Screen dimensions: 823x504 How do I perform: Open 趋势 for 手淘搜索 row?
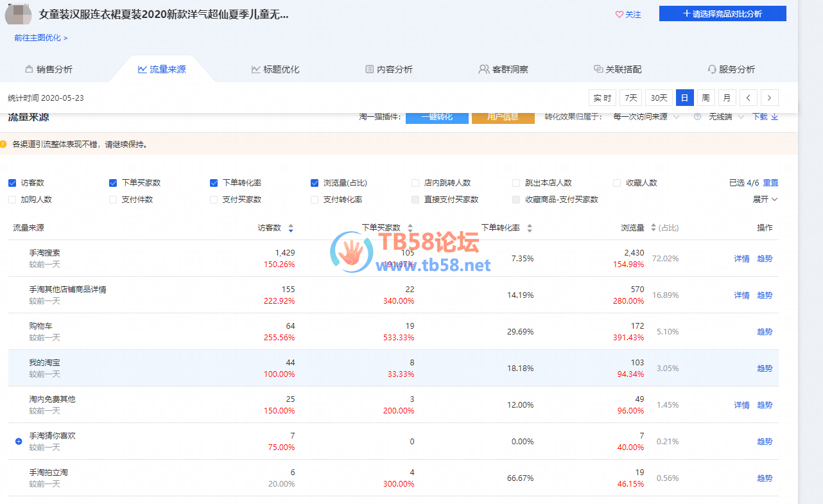coord(765,259)
